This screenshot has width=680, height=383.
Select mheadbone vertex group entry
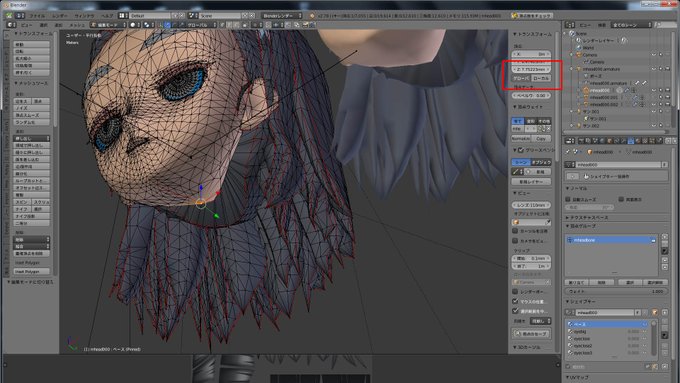611,240
